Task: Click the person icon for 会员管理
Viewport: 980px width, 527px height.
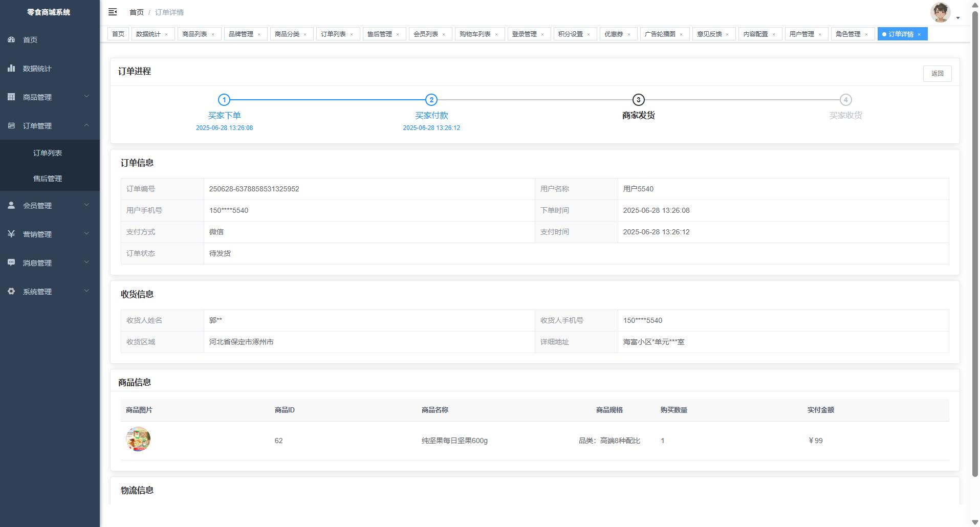Action: pyautogui.click(x=11, y=206)
